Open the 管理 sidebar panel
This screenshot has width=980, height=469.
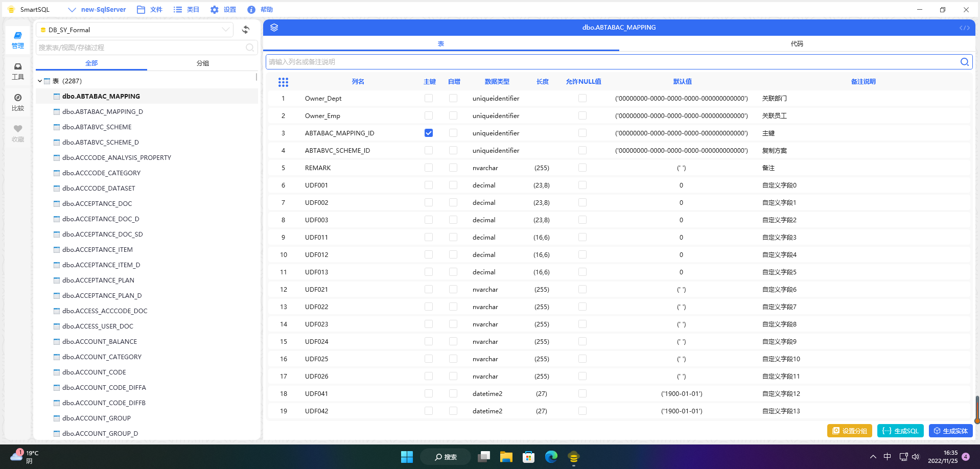coord(18,40)
